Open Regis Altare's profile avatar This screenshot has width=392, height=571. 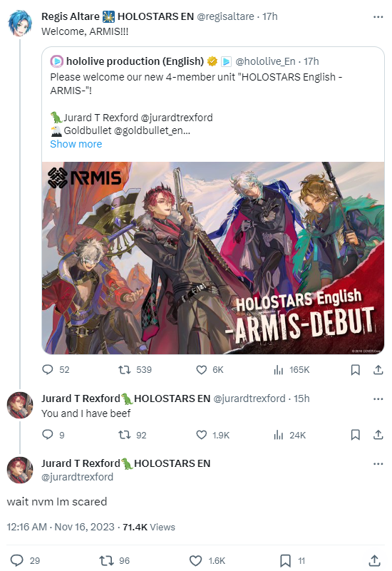(20, 24)
